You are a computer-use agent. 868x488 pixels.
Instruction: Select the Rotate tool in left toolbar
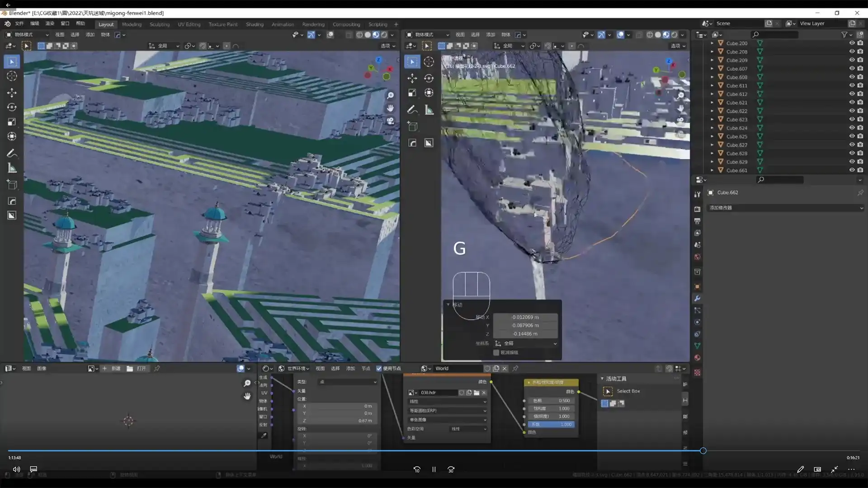tap(12, 107)
